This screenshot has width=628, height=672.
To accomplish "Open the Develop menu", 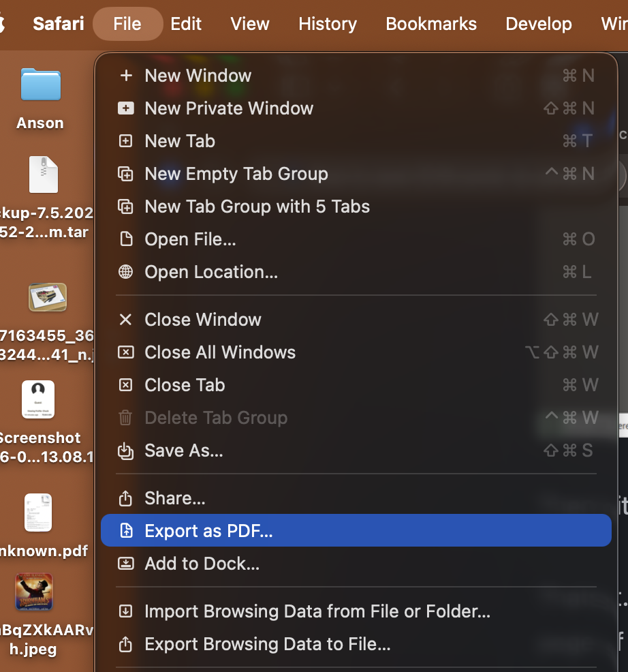I will point(539,24).
